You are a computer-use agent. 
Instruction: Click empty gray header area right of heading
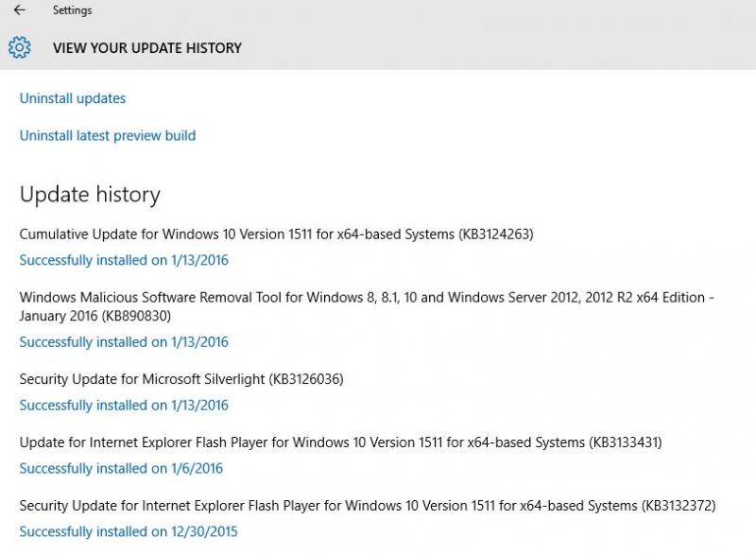pos(501,47)
